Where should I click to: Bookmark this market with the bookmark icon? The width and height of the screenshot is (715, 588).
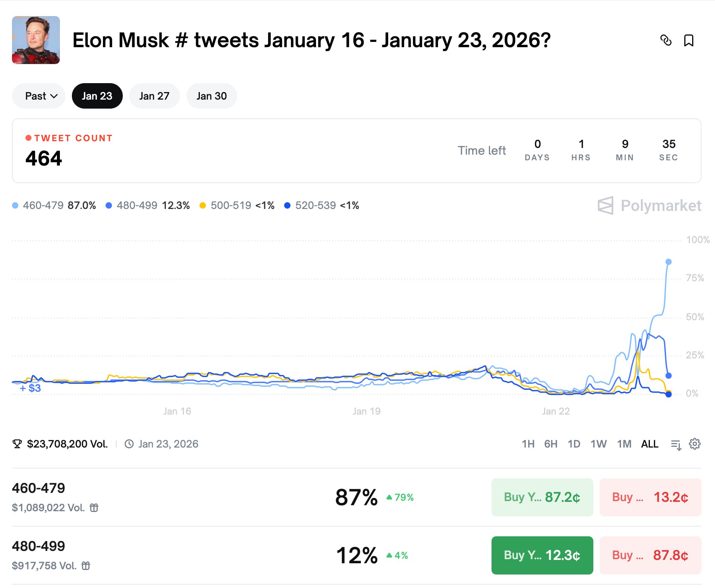(688, 40)
